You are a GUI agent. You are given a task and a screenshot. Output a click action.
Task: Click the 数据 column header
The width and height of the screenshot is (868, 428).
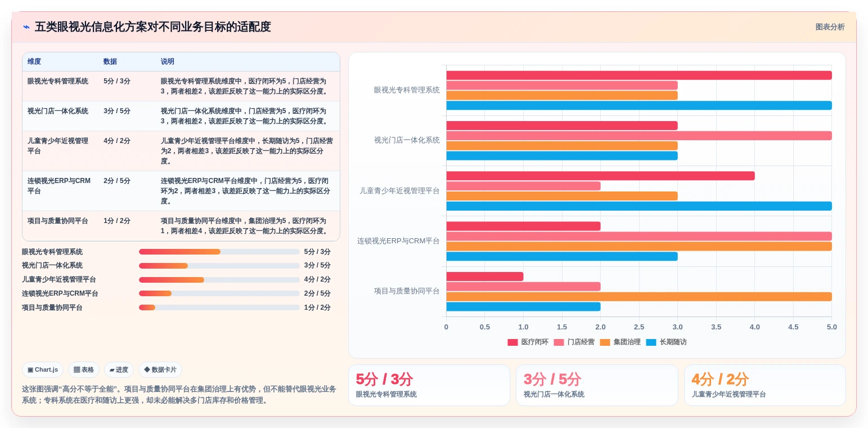(x=110, y=62)
